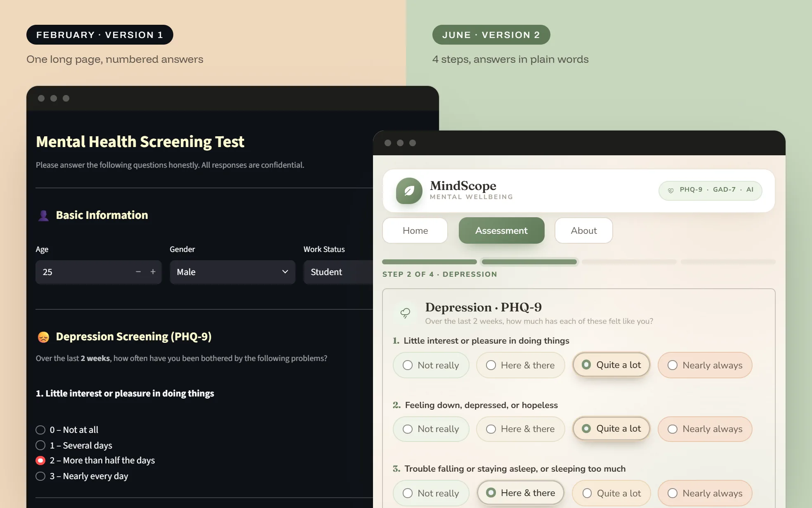Screen dimensions: 812x508
Task: Open the Home tab in MindScope
Action: click(415, 230)
